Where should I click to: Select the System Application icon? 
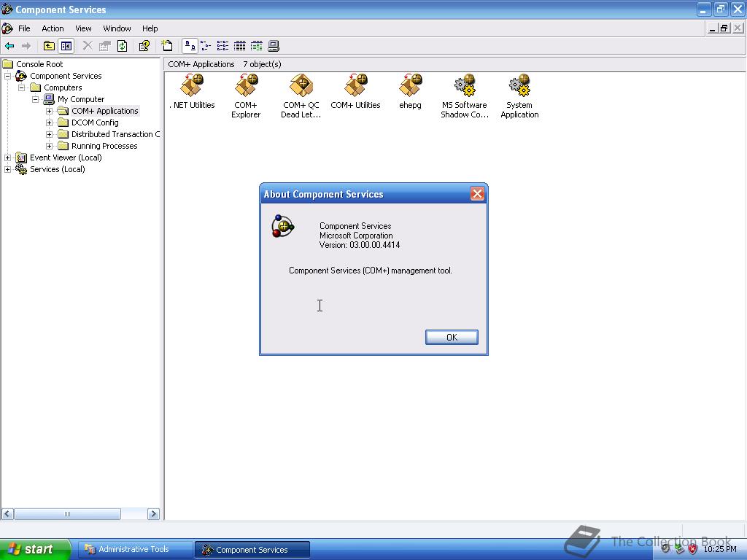[519, 96]
